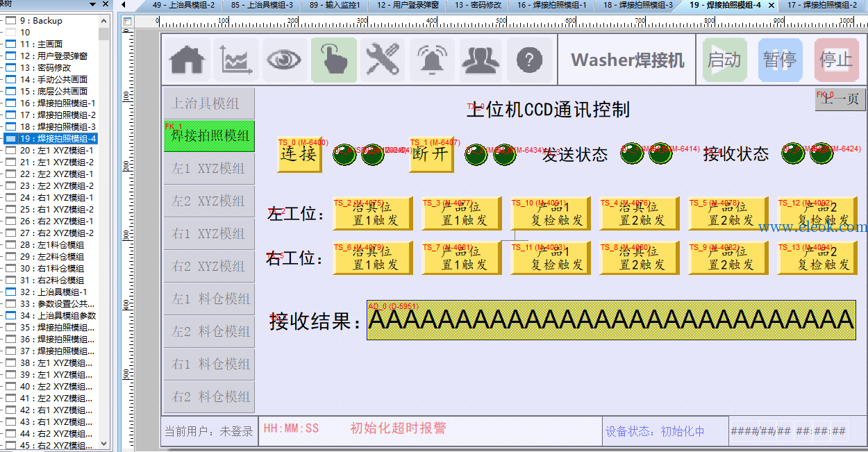Screen dimensions: 868x452
Task: Click 上位机CCD通讯控制 title text
Action: (548, 110)
